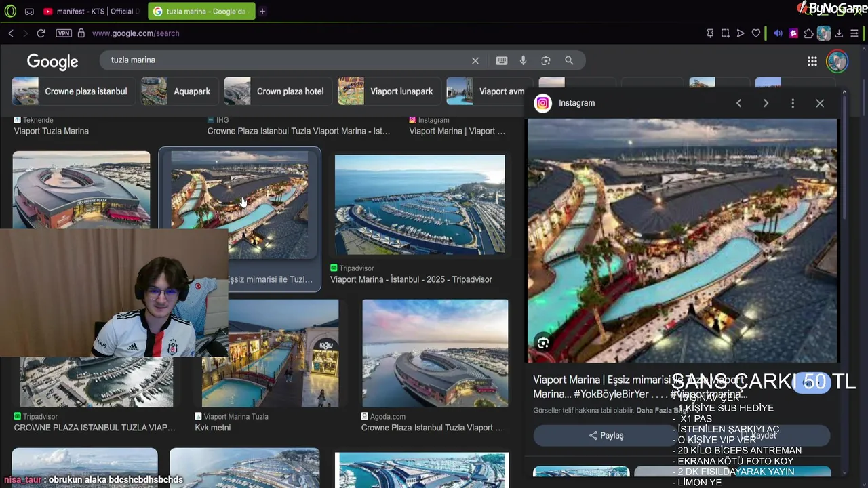Screen dimensions: 868x488
Task: Click the Paylaş share button
Action: pyautogui.click(x=606, y=436)
